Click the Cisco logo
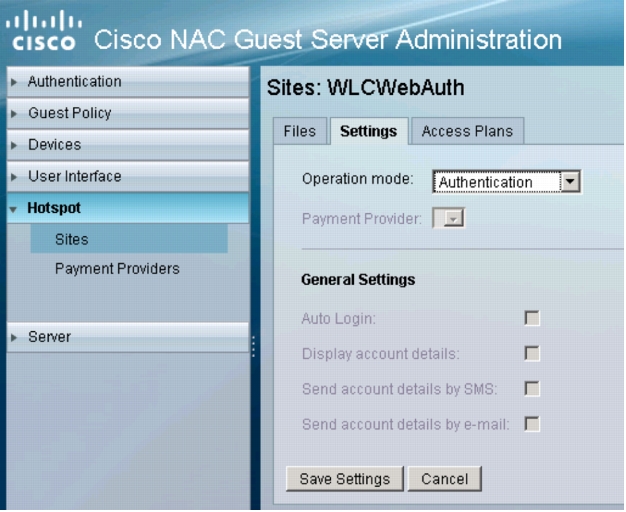Screen dimensions: 626x512 [44, 30]
